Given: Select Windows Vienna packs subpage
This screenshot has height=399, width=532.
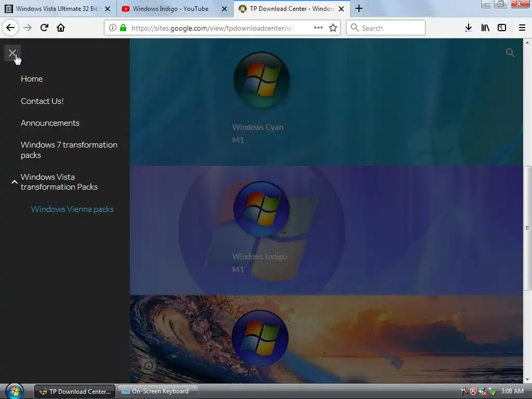Looking at the screenshot, I should point(72,209).
